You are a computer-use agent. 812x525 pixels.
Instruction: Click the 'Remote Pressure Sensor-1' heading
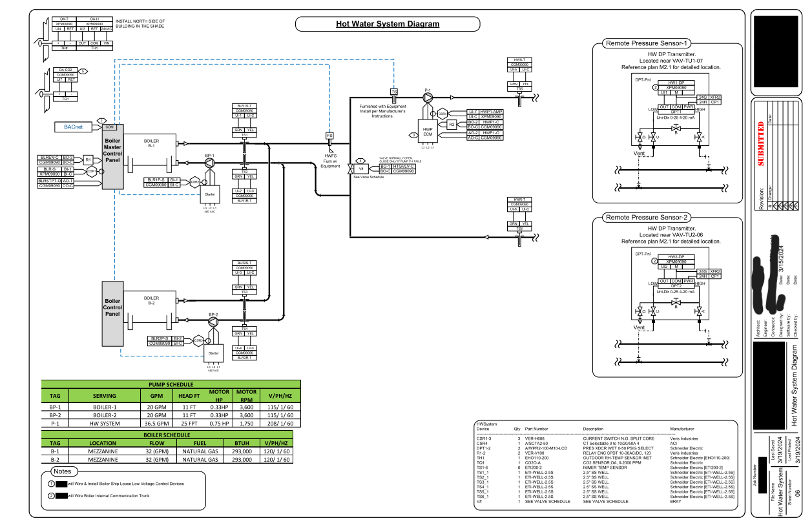pos(647,43)
